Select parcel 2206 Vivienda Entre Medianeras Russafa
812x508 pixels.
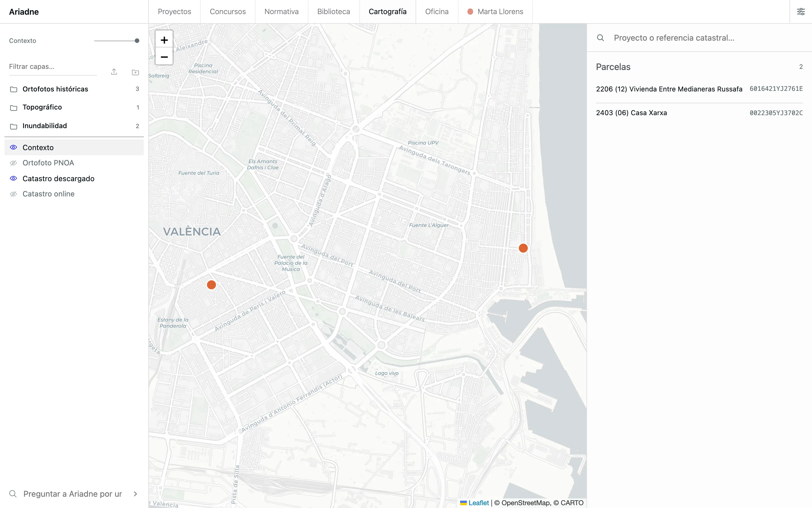(699, 89)
